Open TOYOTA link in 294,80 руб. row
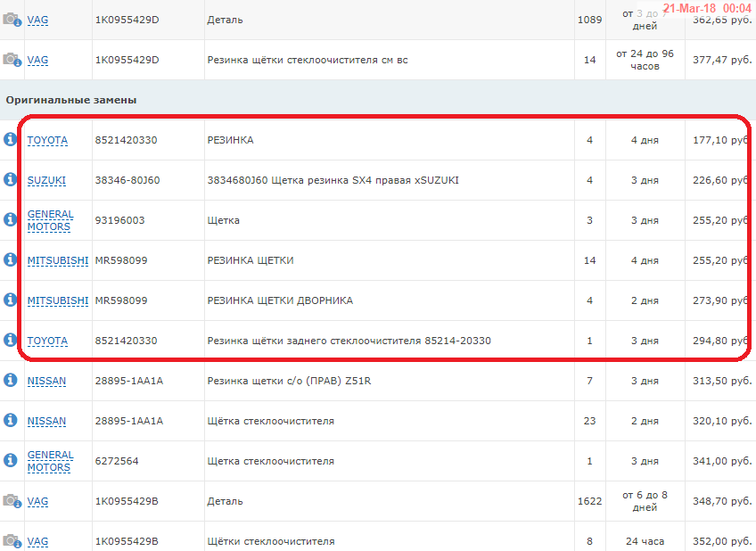The height and width of the screenshot is (551, 756). 47,341
